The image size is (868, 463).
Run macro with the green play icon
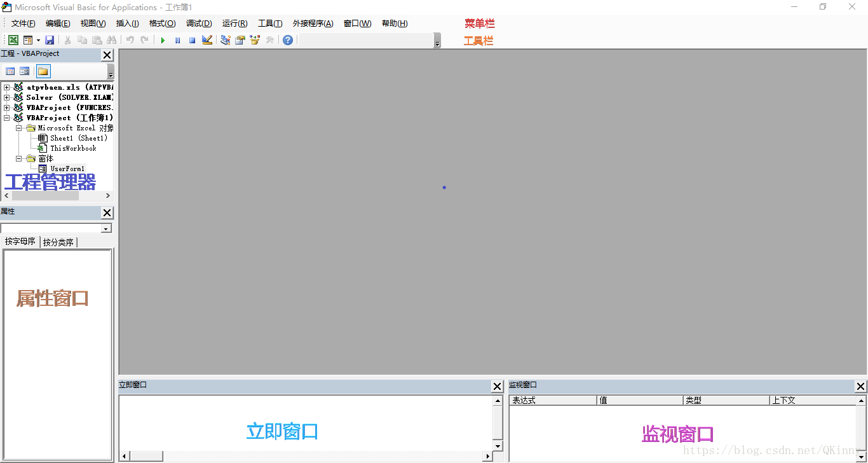[163, 40]
